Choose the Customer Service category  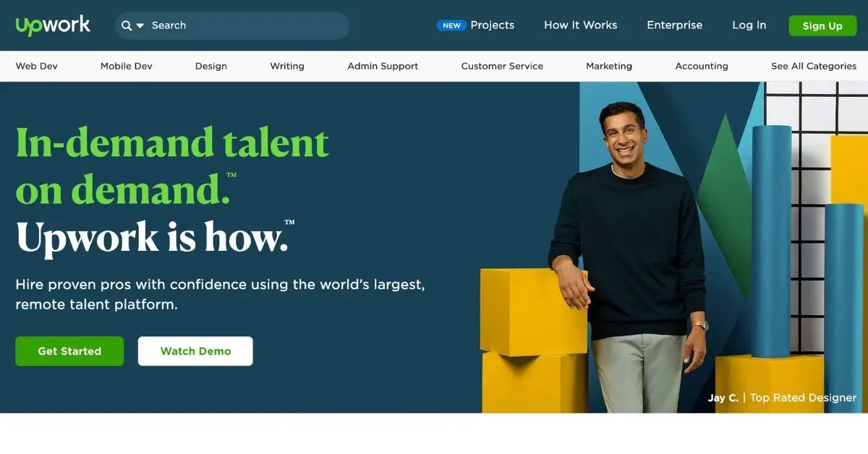point(502,66)
